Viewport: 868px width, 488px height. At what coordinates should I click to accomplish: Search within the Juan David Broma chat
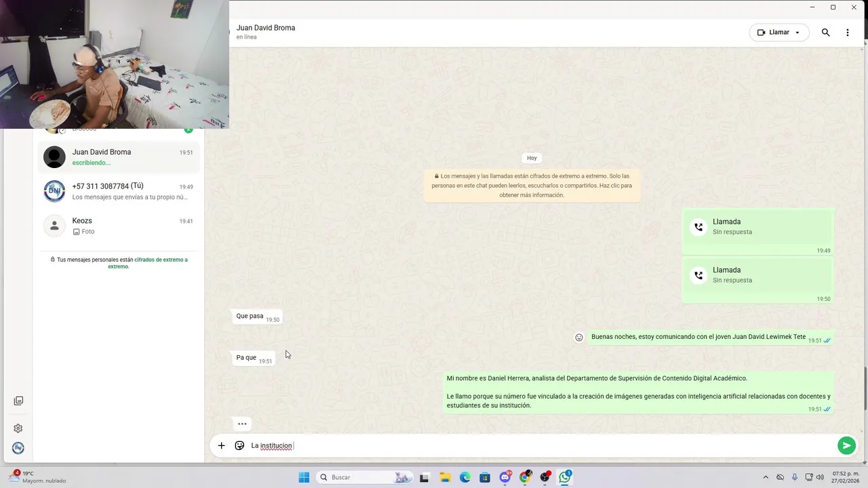pos(825,33)
